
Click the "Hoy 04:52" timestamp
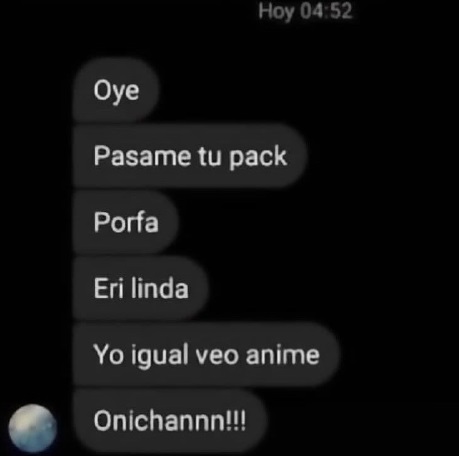click(305, 11)
